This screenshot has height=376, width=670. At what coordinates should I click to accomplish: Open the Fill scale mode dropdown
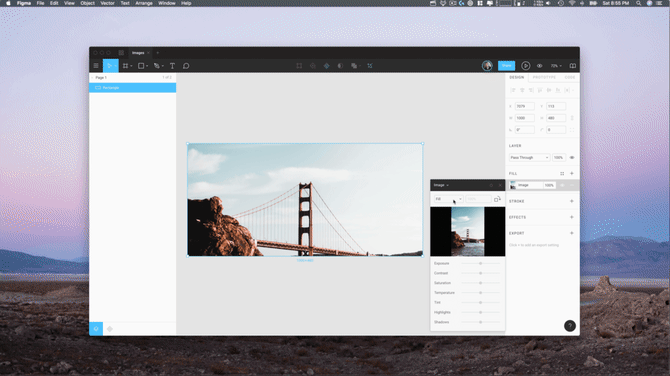(x=449, y=199)
